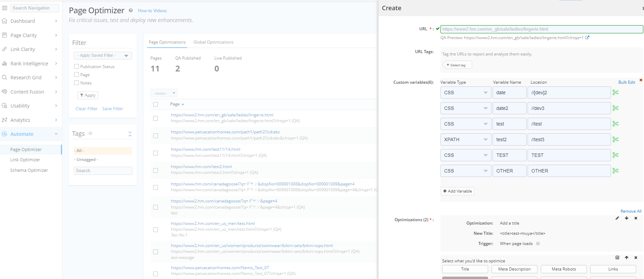Edit the Add a title optimization

click(617, 218)
